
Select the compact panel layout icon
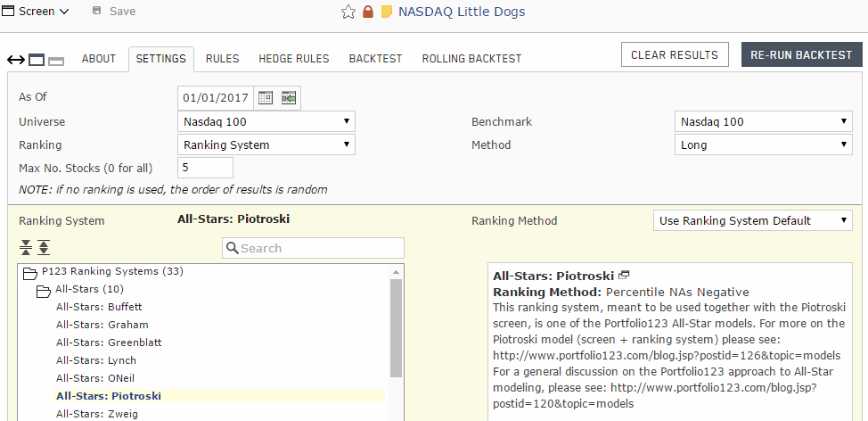(x=56, y=61)
